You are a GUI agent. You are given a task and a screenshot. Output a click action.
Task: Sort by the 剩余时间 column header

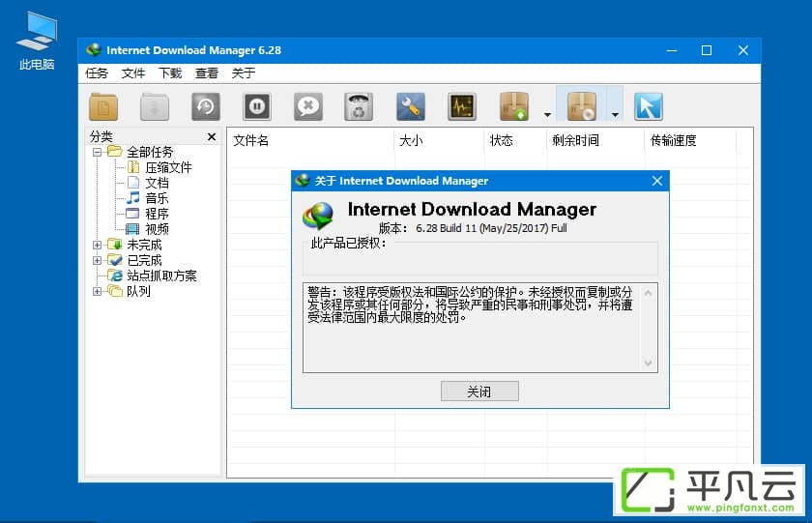tap(596, 140)
